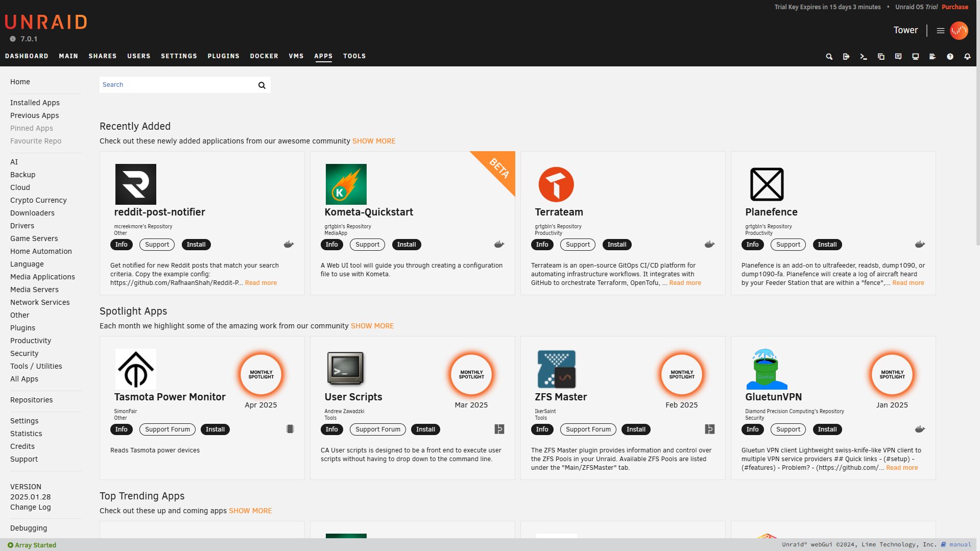Open the Change Log link
980x551 pixels.
point(30,507)
